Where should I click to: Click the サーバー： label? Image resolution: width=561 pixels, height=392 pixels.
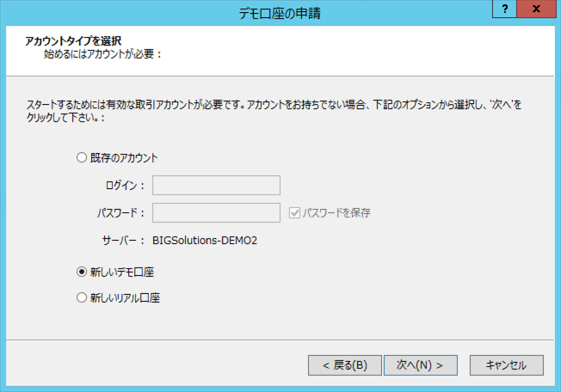point(123,241)
